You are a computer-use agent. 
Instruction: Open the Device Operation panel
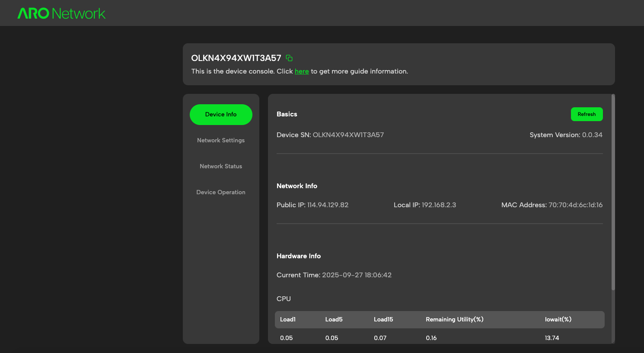[x=221, y=192]
